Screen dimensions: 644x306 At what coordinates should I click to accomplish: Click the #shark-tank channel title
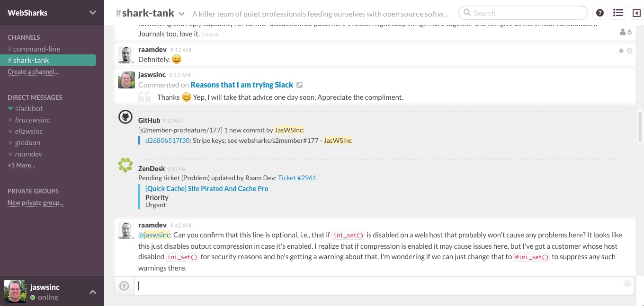pos(145,13)
